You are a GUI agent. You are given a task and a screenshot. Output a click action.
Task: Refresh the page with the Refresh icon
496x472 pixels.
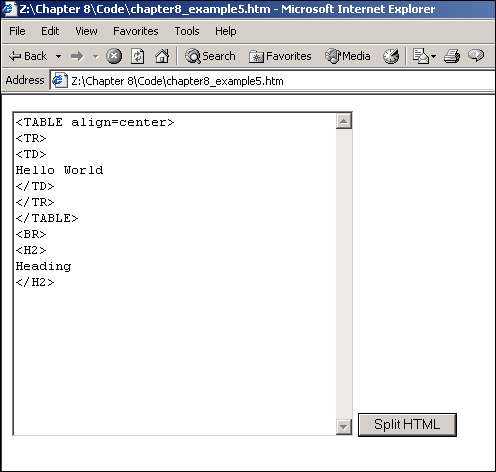(137, 56)
